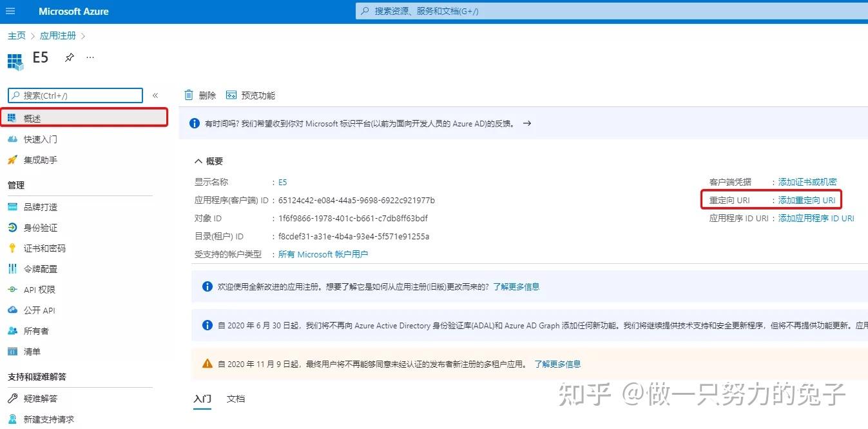868x429 pixels.
Task: Open the more options ... menu
Action: coord(90,57)
